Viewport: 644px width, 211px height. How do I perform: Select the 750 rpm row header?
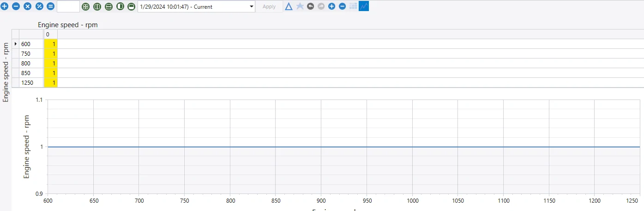pos(31,53)
